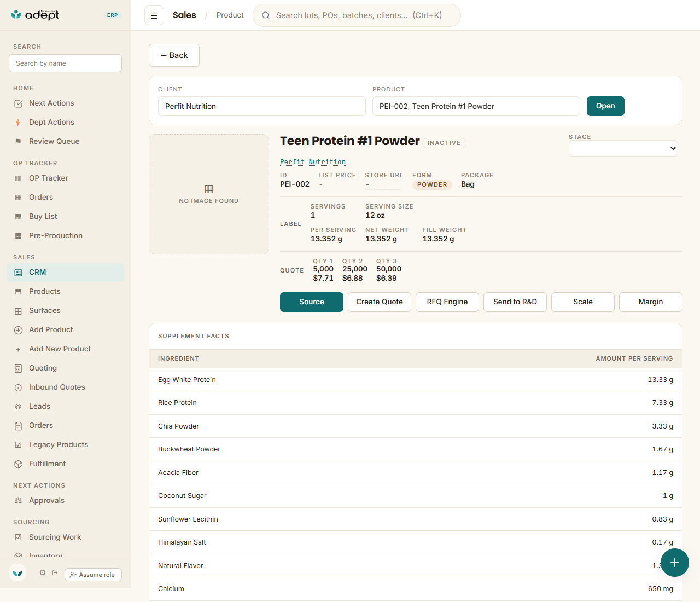Click Send to R&D
Screen dimensions: 700x602
pos(515,302)
